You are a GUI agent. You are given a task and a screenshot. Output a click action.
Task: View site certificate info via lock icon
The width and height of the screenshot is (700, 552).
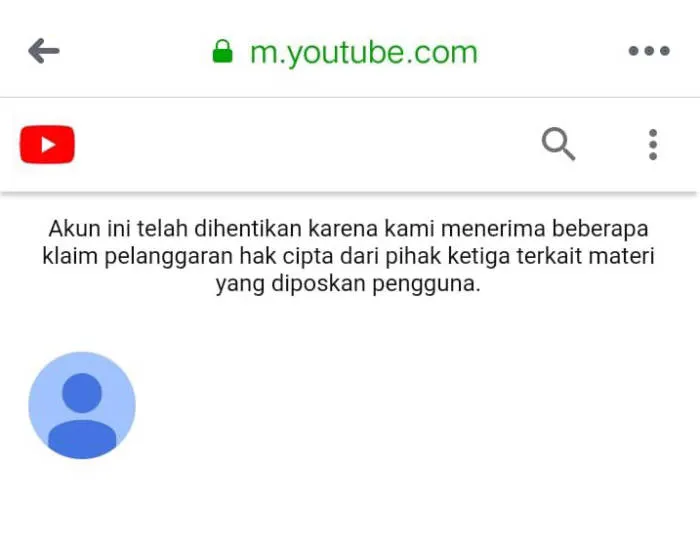point(222,51)
